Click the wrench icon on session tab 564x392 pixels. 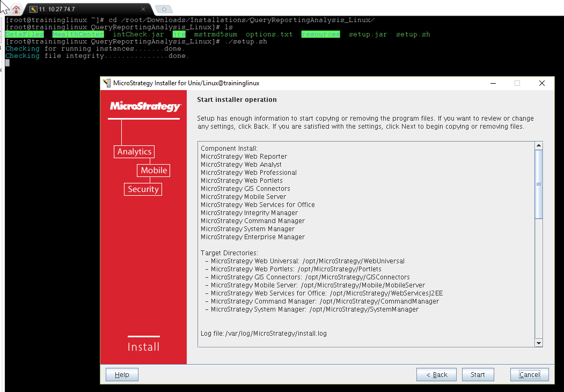33,9
